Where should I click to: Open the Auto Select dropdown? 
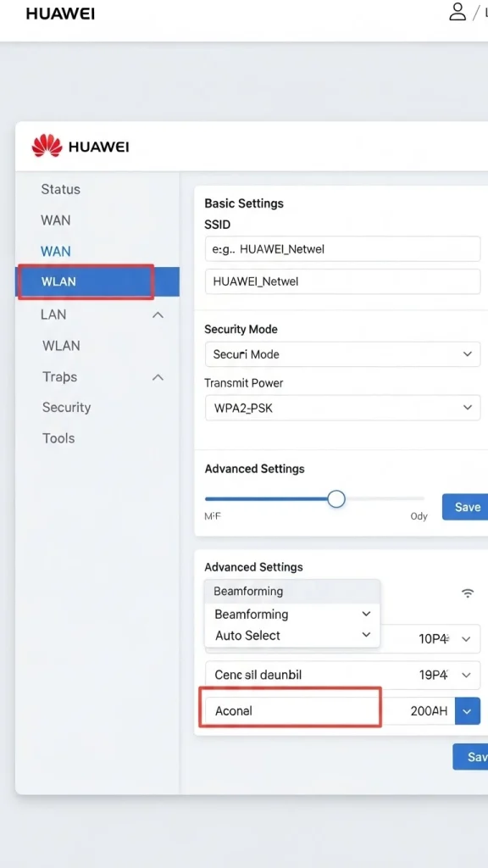pyautogui.click(x=291, y=635)
